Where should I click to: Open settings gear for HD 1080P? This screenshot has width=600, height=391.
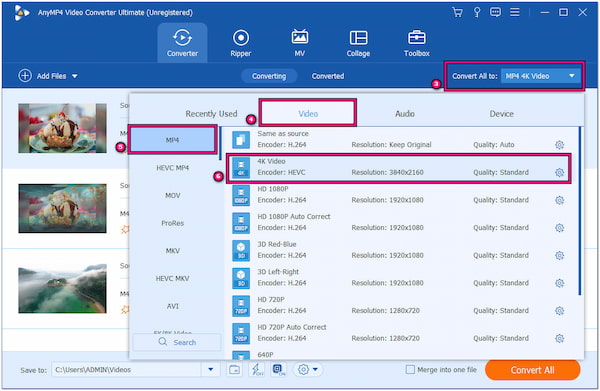559,200
